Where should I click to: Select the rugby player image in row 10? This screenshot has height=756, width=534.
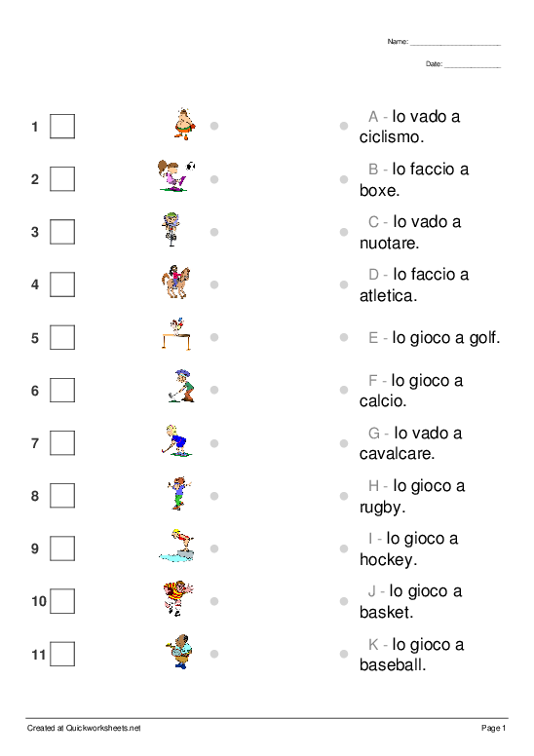point(178,598)
